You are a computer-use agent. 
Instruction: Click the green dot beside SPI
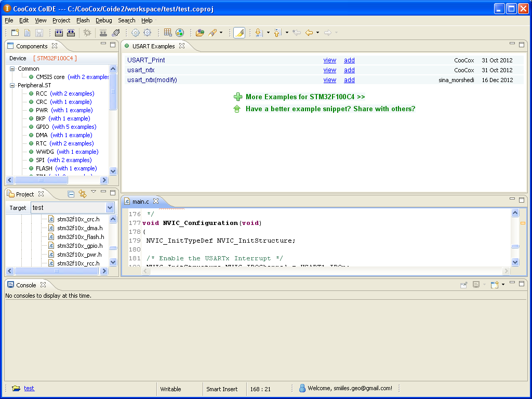click(x=31, y=160)
